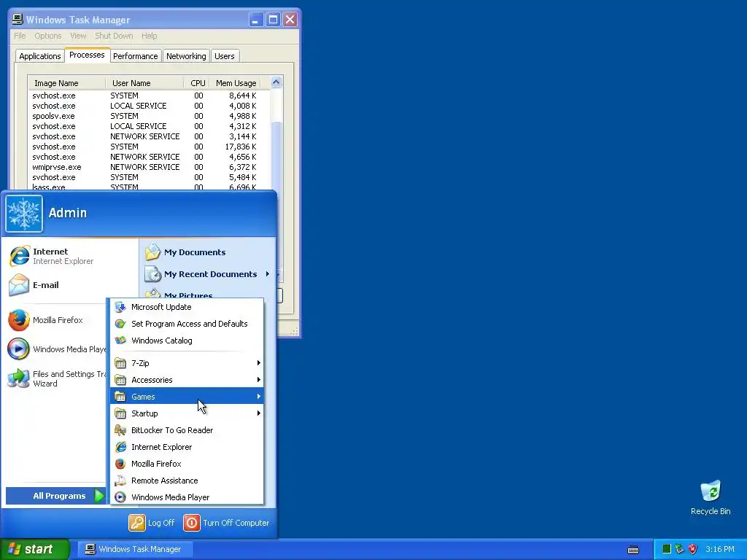Expand My Recent Documents submenu arrow
Viewport: 747px width, 560px height.
click(268, 274)
